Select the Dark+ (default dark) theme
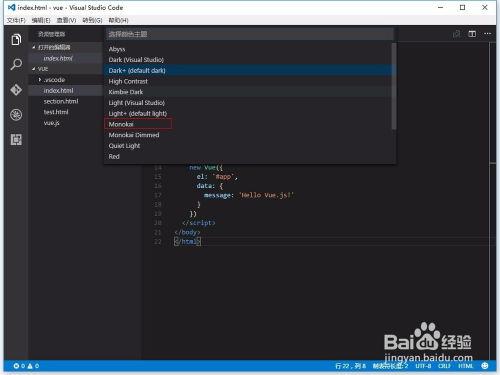Image resolution: width=500 pixels, height=375 pixels. pos(248,70)
